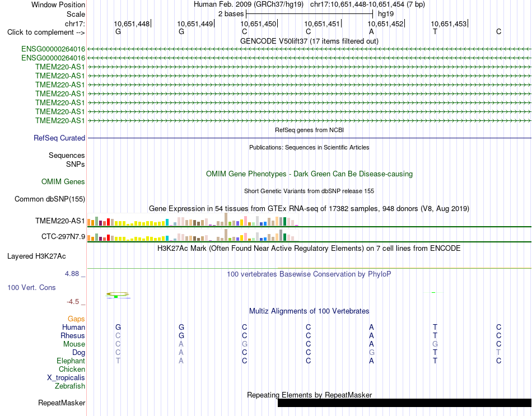Viewport: 532px width, 416px height.
Task: Click the PhyloP conservation glyph under base G
Action: click(x=118, y=295)
